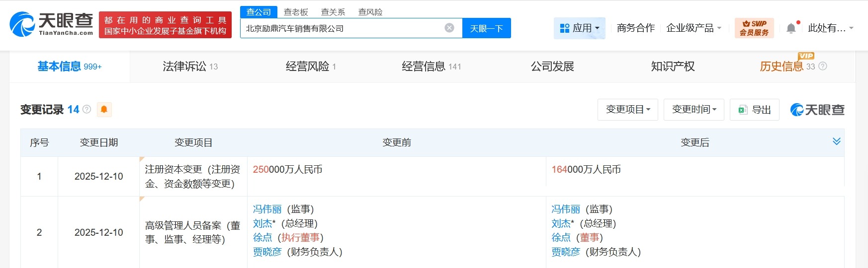Screen dimensions: 868x268
Task: Switch to 经营信息 tab
Action: [432, 67]
